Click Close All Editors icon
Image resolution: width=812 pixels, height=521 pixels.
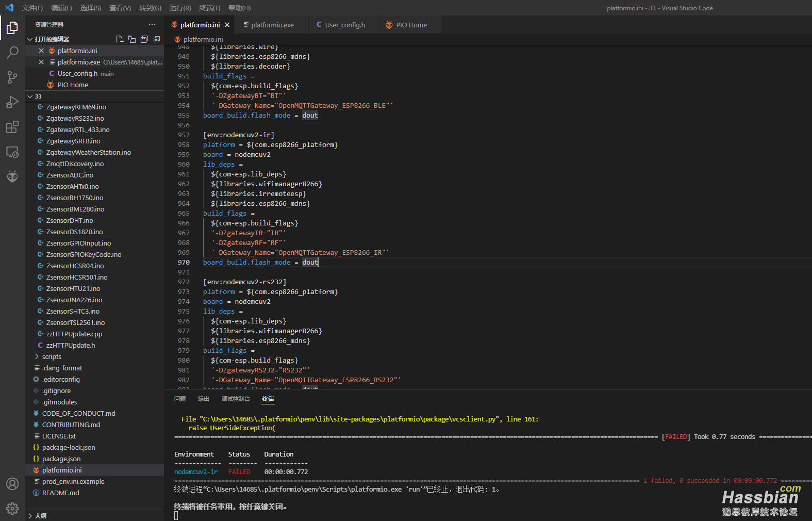tap(157, 39)
